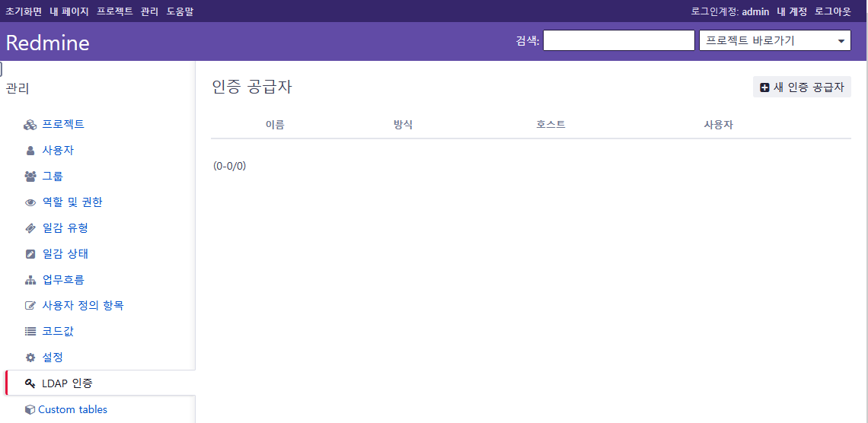Open 내 페이지 in the top menu

point(69,11)
